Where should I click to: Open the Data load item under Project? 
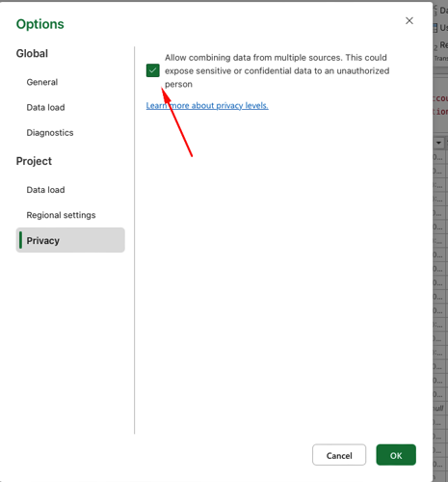point(45,190)
